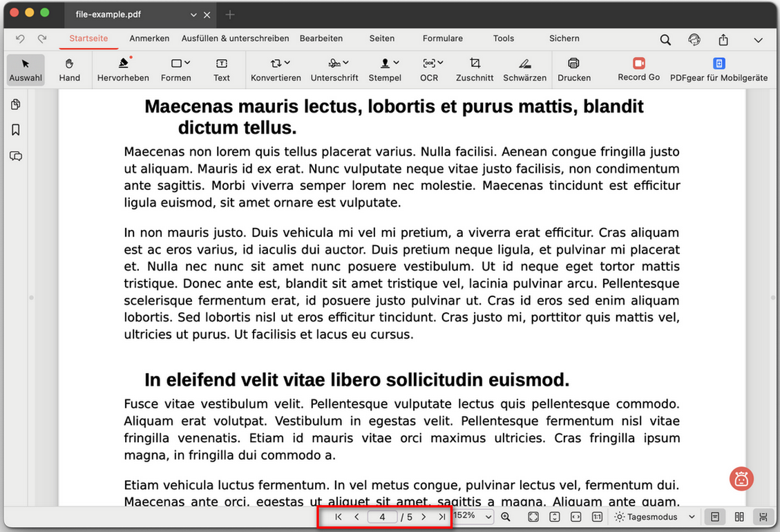Open the Formulare tab
780x532 pixels.
pos(442,39)
